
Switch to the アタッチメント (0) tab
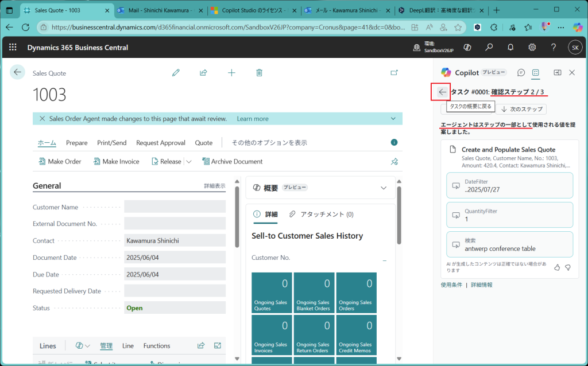(x=322, y=215)
